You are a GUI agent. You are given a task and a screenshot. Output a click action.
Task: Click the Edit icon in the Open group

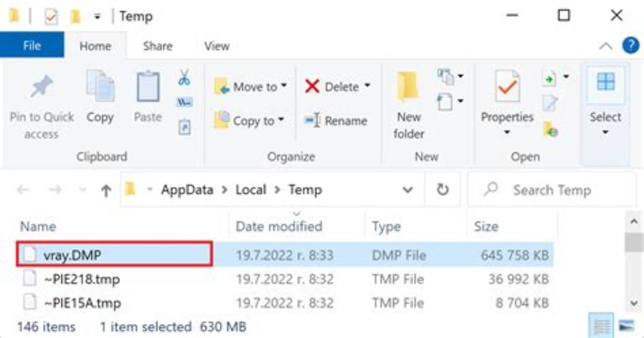(550, 104)
